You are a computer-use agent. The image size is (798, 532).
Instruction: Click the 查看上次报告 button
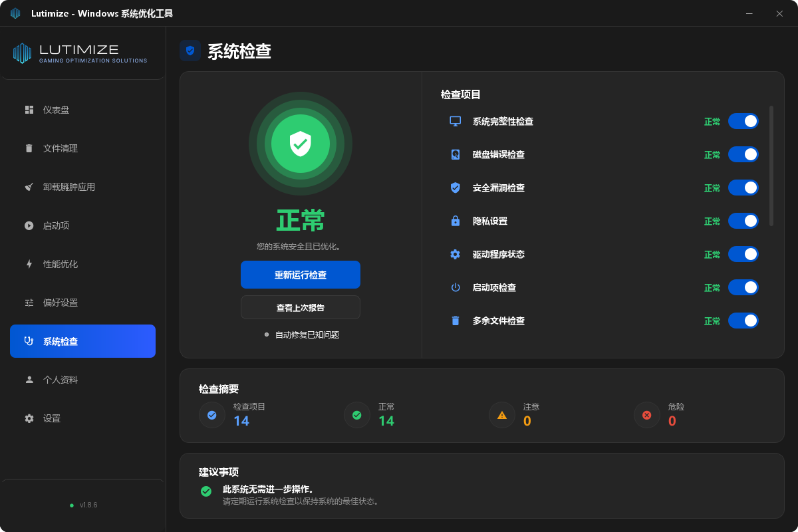pyautogui.click(x=301, y=307)
